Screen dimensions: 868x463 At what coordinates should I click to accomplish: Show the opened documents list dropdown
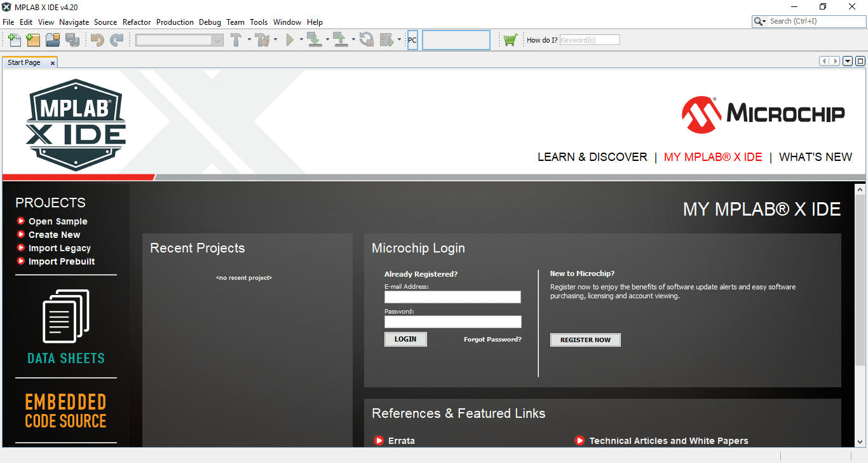(x=848, y=61)
